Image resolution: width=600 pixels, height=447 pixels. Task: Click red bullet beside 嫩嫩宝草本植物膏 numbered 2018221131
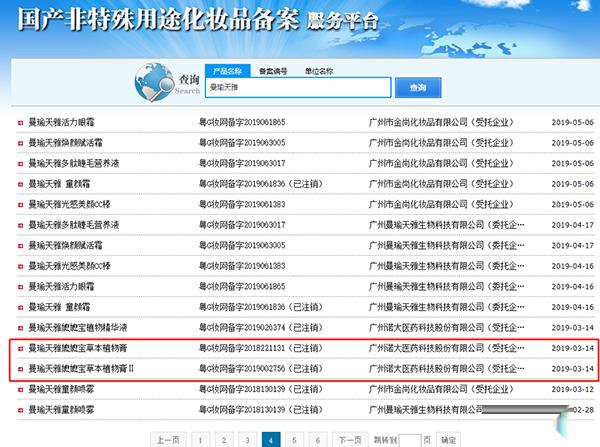click(x=21, y=349)
